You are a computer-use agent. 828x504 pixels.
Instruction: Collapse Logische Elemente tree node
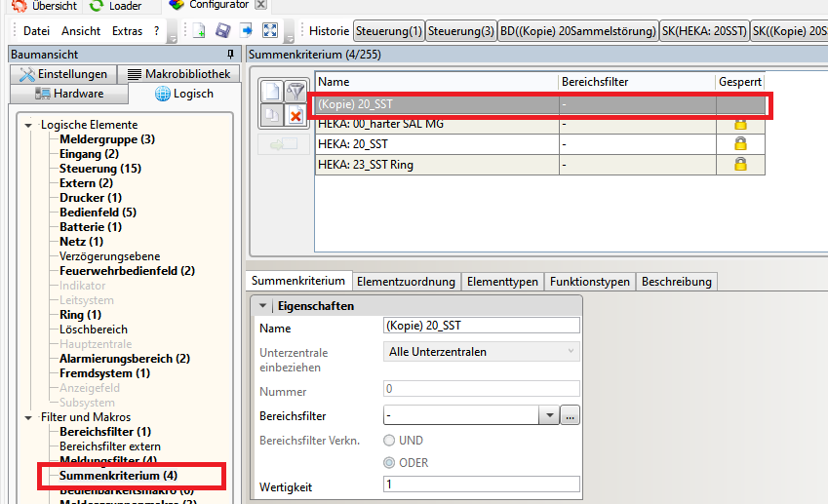click(x=28, y=125)
